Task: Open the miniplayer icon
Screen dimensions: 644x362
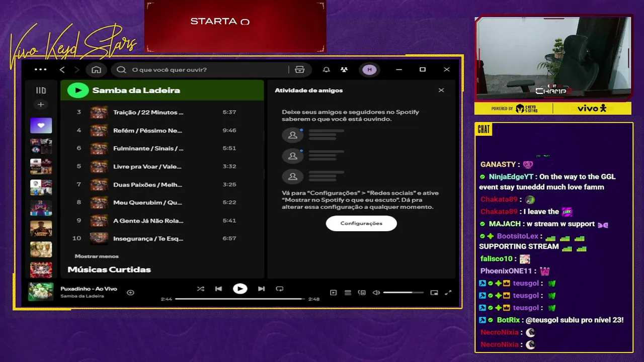Action: coord(434,293)
